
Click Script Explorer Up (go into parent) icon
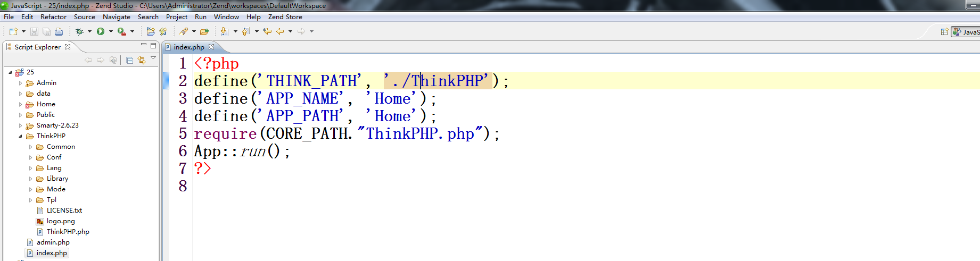click(113, 60)
